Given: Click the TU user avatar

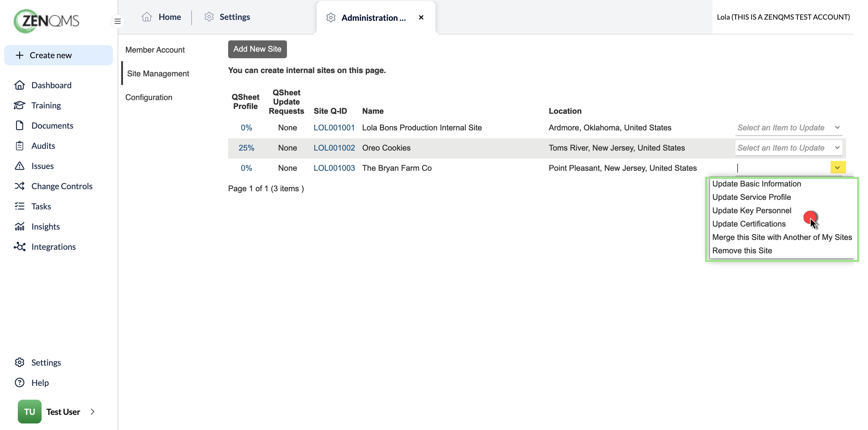Looking at the screenshot, I should pyautogui.click(x=30, y=412).
